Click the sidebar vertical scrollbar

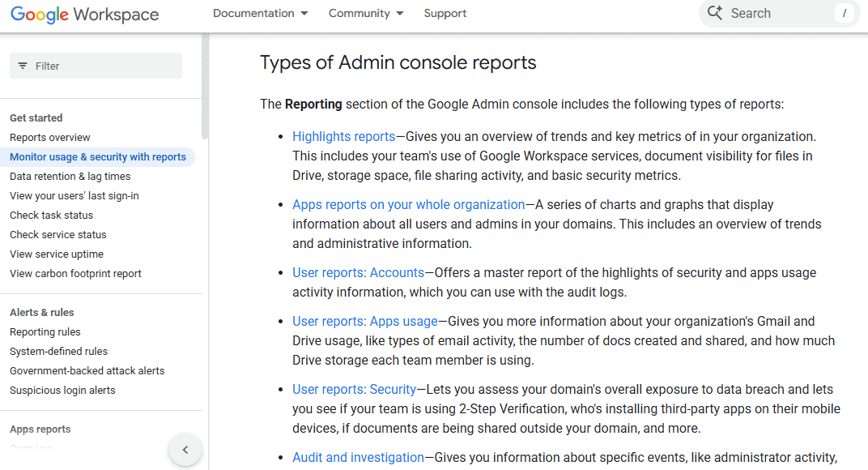[205, 86]
